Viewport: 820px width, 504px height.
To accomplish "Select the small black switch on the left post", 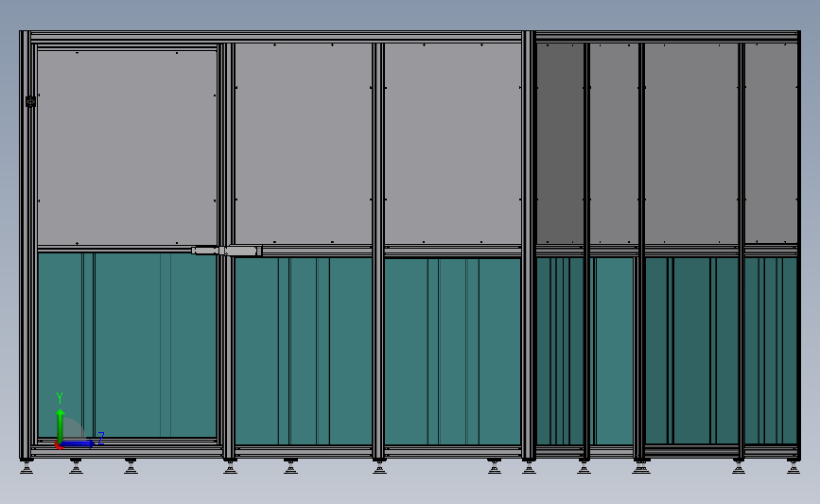I will point(30,101).
